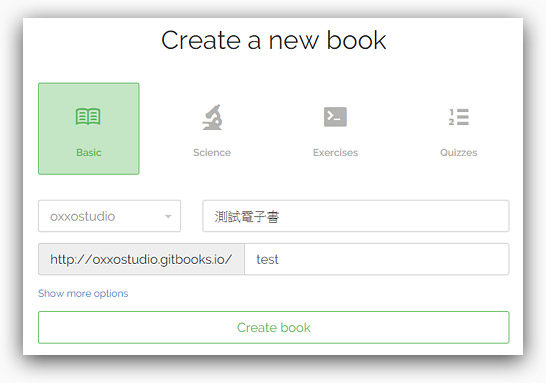Choose the Science microscope icon

point(212,117)
